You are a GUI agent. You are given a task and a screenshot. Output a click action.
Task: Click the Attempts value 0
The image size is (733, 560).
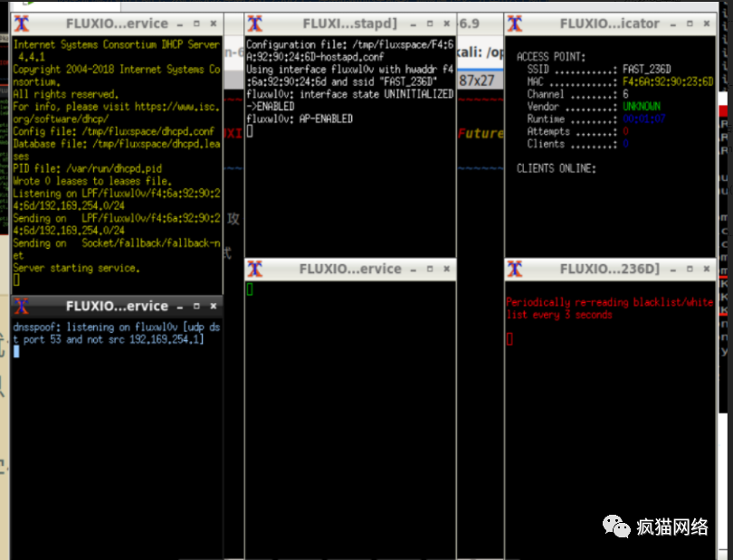[625, 131]
